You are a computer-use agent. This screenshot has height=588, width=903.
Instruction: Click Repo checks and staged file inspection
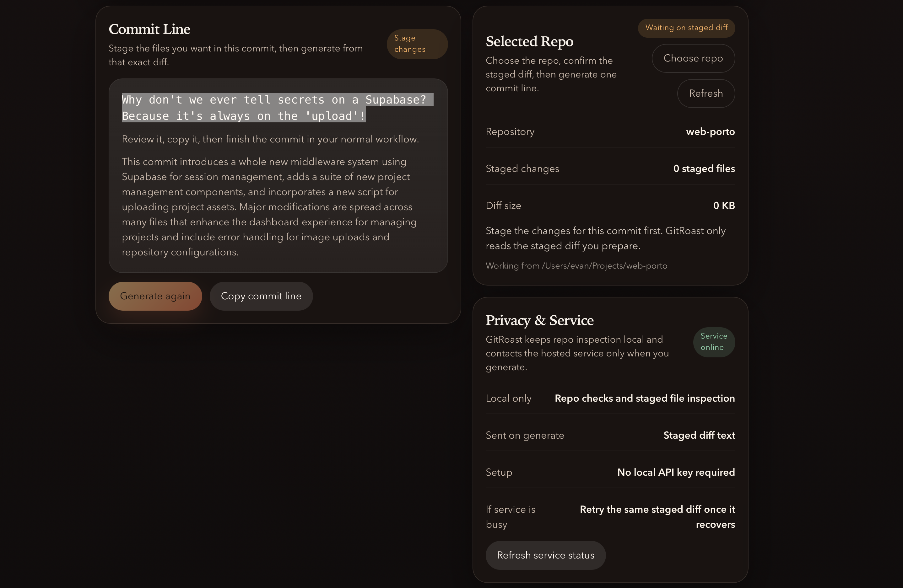point(644,398)
